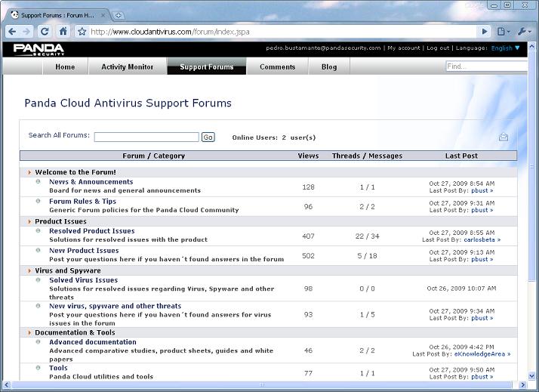Click the bullet icon beside Forum Rules & Tips
The width and height of the screenshot is (539, 392).
coord(38,201)
